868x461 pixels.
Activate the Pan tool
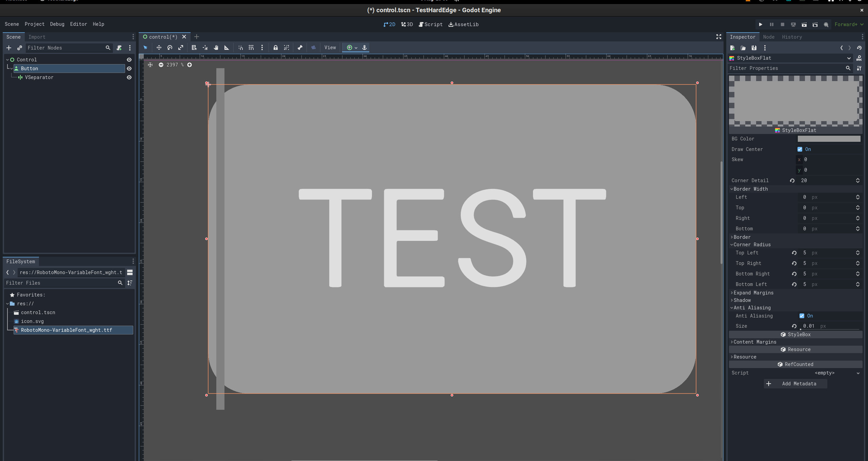[x=216, y=47]
